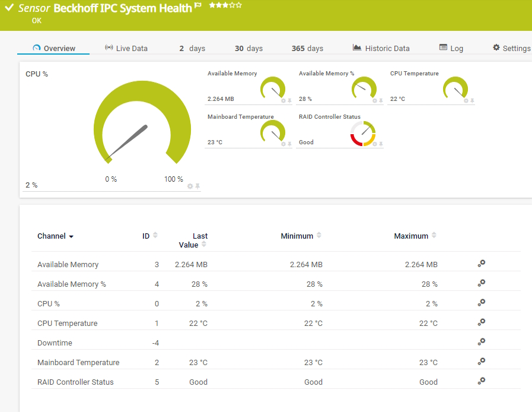Screen dimensions: 532x412
Task: Open the Settings gear for the CPU % gauge
Action: point(190,186)
